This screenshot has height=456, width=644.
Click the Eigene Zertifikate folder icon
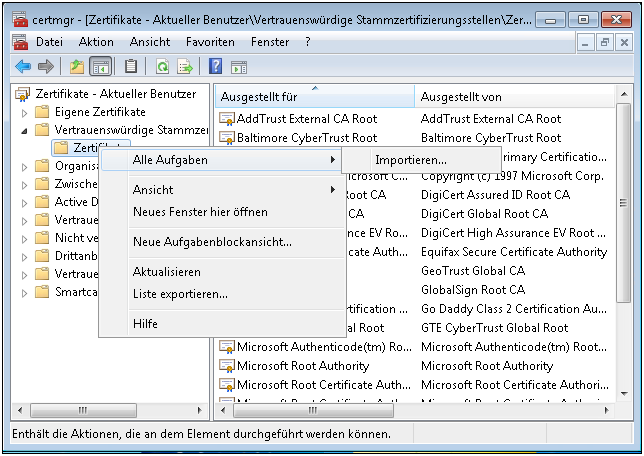coord(42,112)
